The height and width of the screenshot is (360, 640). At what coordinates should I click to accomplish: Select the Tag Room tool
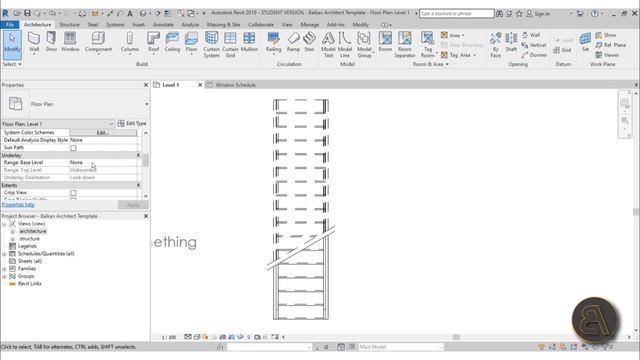tap(427, 45)
